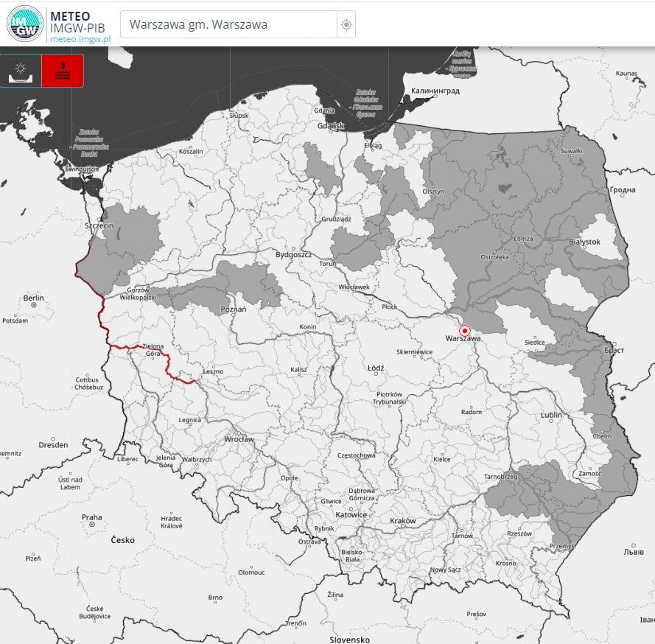Click the Kraków city label on map

[403, 520]
